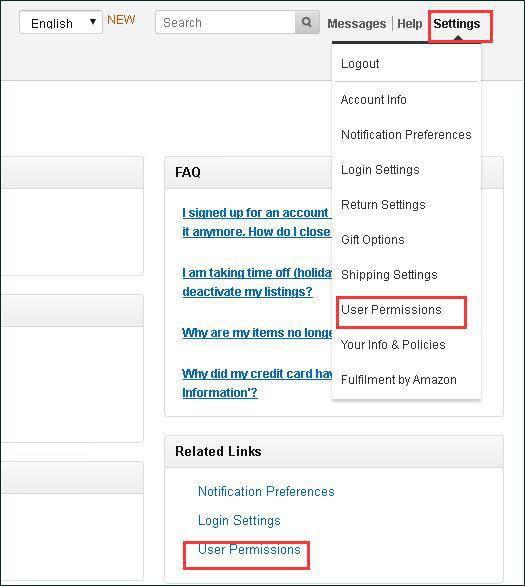The image size is (525, 586).
Task: Choose Login Settings in dropdown menu
Action: 380,170
